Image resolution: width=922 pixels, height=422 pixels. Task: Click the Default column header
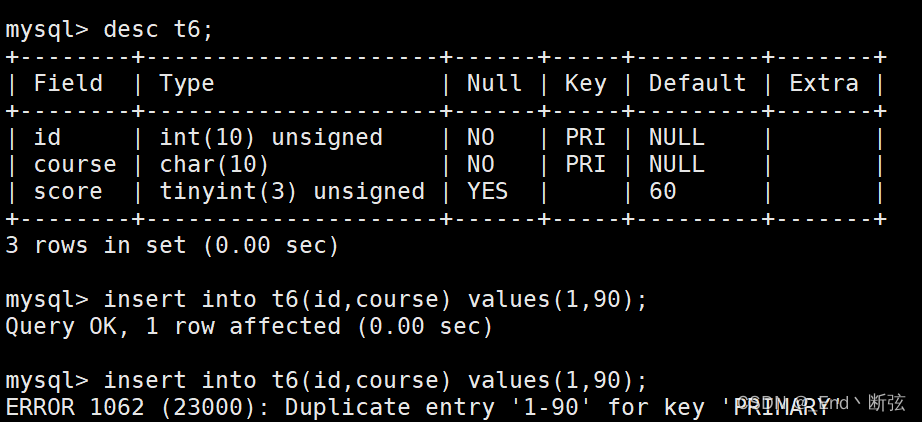point(697,83)
